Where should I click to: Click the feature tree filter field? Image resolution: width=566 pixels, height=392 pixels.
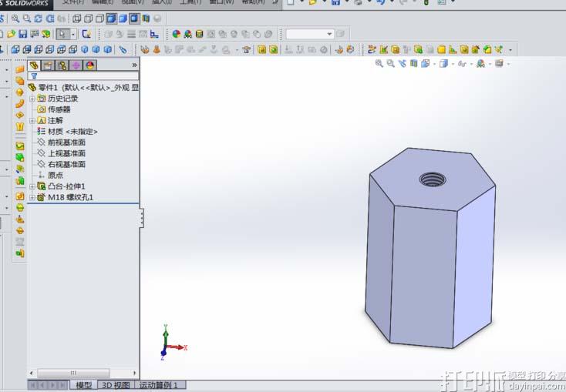(85, 76)
